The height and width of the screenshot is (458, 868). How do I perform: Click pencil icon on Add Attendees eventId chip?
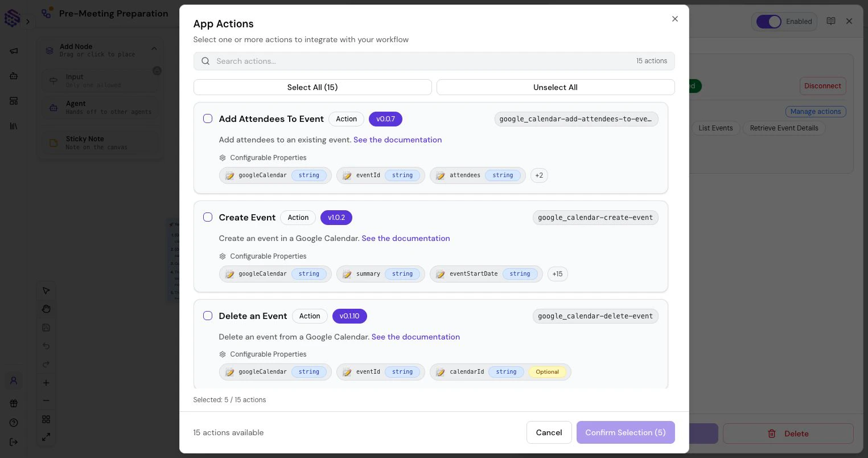(x=347, y=175)
